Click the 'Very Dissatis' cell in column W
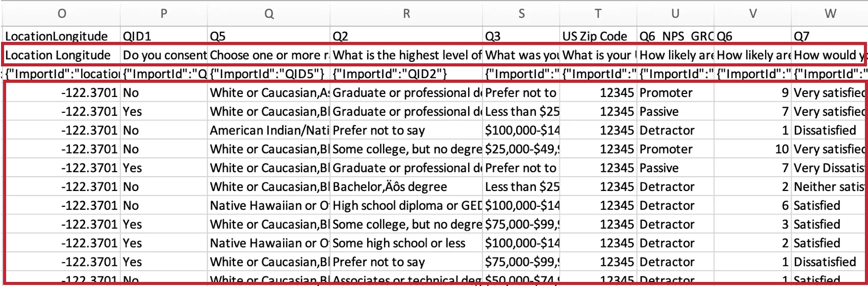Viewport: 868px width, 286px height. [x=829, y=168]
